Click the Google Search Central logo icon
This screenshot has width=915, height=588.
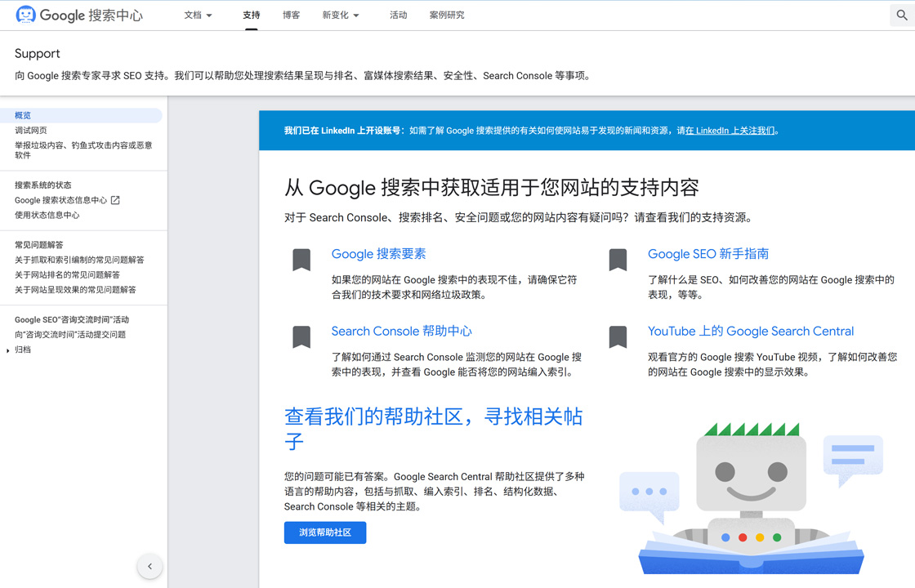(25, 15)
